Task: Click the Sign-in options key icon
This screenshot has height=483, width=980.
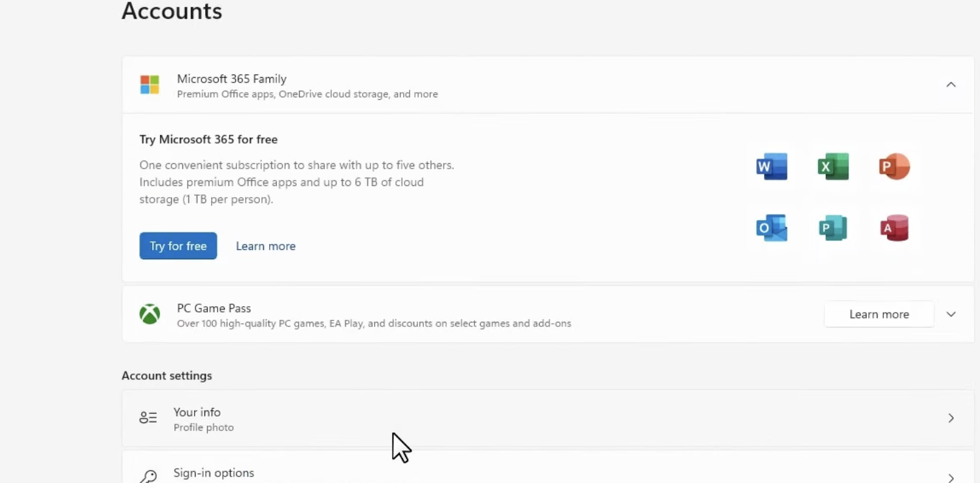Action: tap(148, 477)
